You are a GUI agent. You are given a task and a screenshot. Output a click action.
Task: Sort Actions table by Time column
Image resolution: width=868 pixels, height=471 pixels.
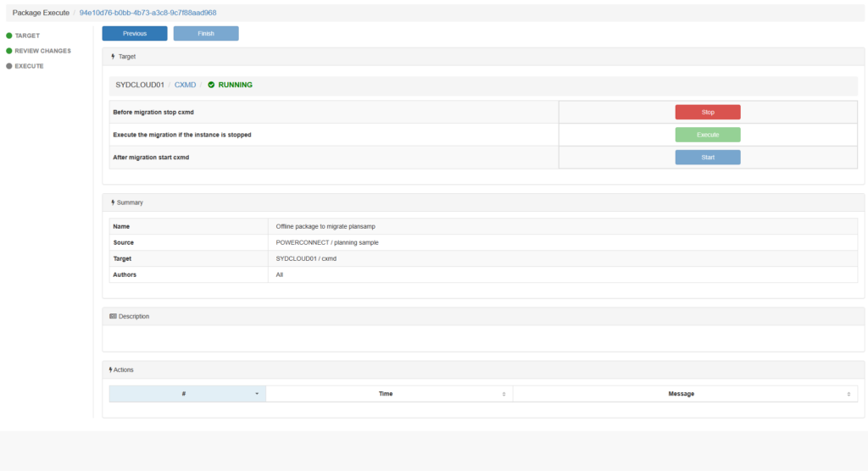(x=389, y=394)
